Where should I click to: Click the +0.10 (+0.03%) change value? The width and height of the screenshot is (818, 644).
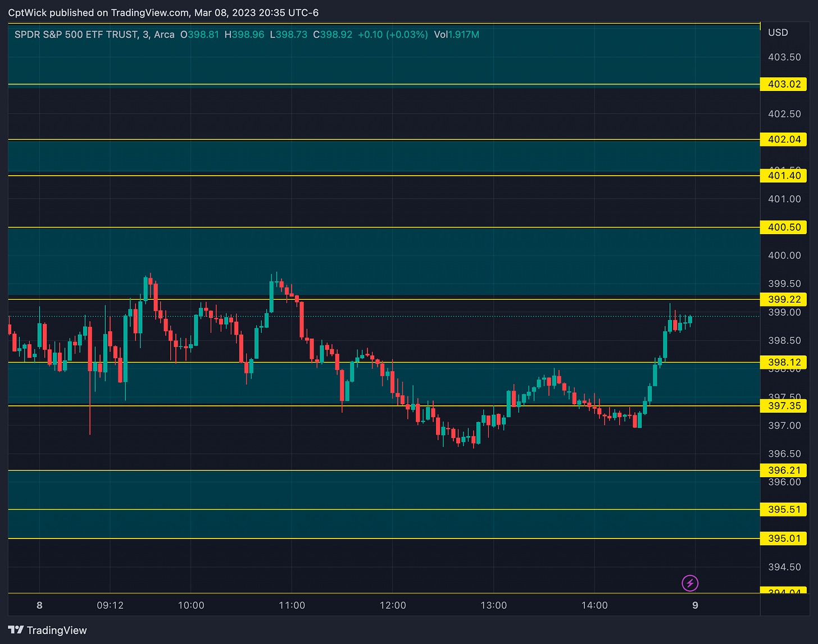(393, 35)
